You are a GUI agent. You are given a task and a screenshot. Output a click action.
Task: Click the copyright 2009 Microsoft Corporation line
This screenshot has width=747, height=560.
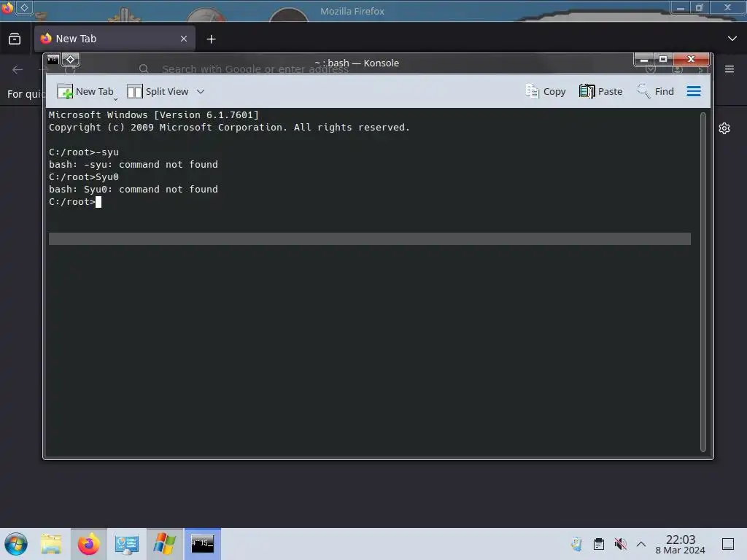229,127
